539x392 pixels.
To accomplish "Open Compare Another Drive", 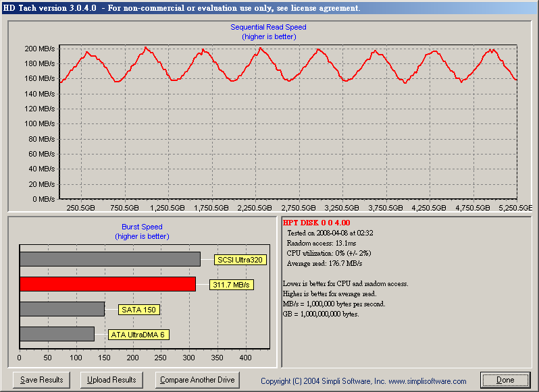I will coord(197,380).
